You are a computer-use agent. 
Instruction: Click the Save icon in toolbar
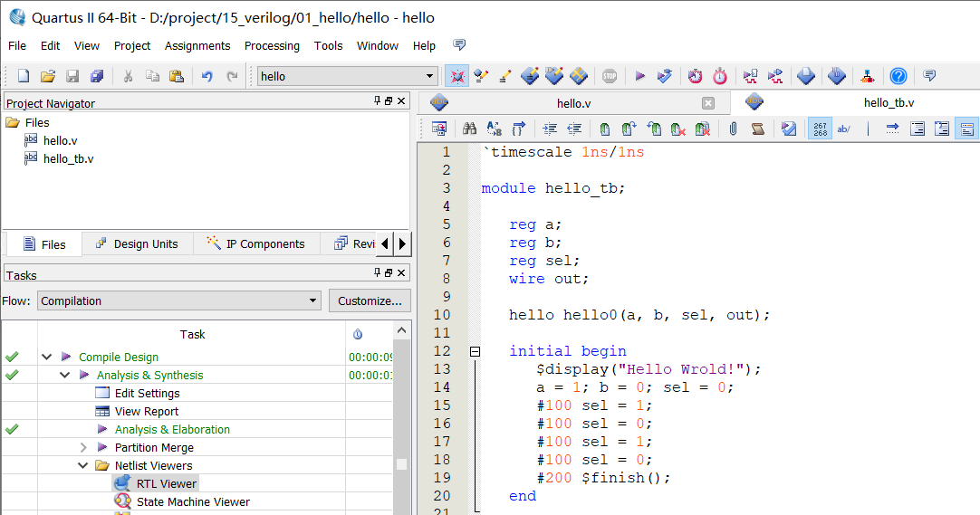[72, 76]
